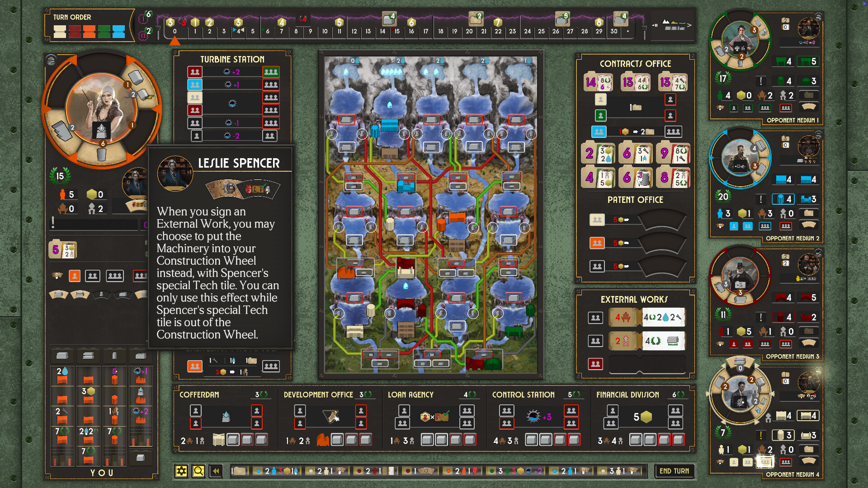The height and width of the screenshot is (488, 868).
Task: Click the orange engineer slot in the Patent Office
Action: [597, 243]
